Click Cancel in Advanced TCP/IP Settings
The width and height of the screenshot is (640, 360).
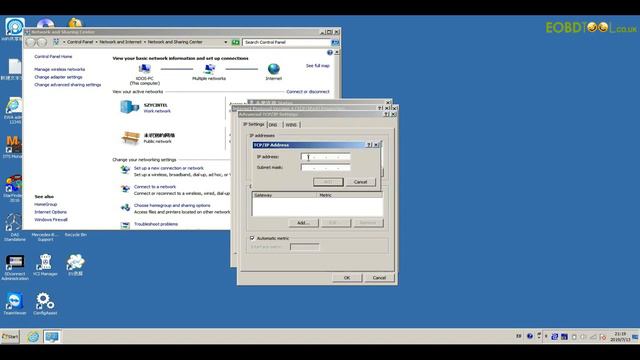[379, 278]
